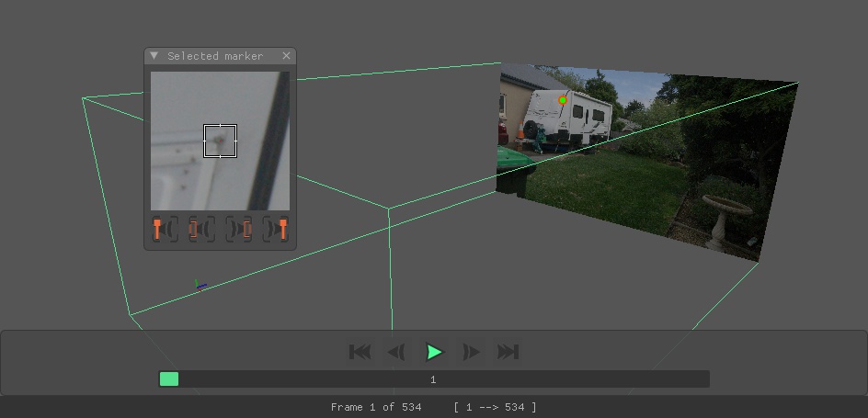Viewport: 868px width, 418px height.
Task: Click the timeline track at frame number
Action: (433, 379)
